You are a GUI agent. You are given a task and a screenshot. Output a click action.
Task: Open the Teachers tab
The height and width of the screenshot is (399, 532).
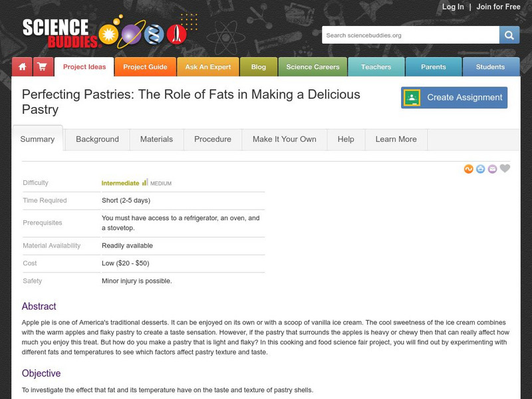[x=376, y=67]
